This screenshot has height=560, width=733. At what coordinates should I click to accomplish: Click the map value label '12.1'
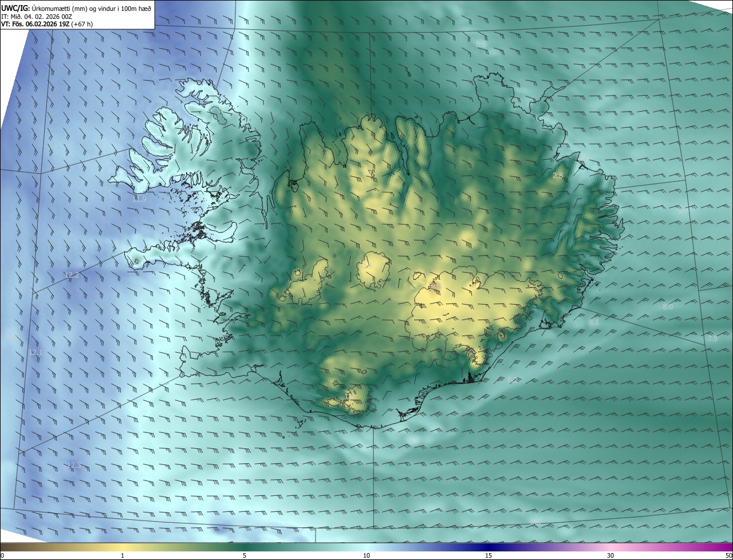click(x=36, y=353)
